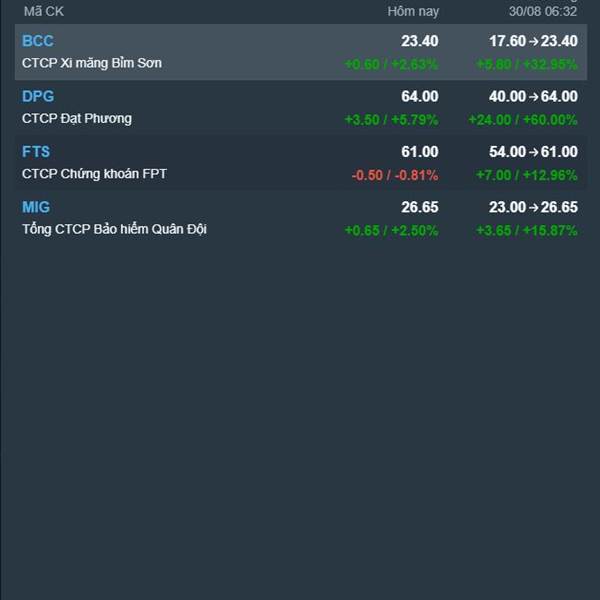Image resolution: width=600 pixels, height=600 pixels.
Task: Click DPG today's price 64.00
Action: pos(419,96)
